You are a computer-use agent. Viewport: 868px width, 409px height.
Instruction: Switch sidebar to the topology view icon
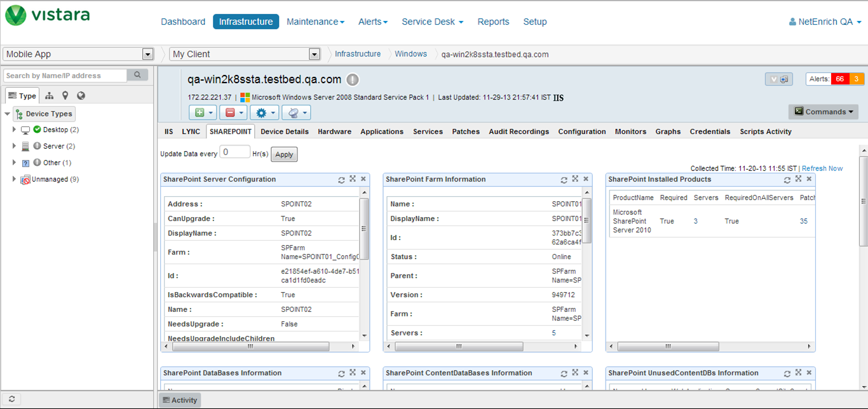50,96
